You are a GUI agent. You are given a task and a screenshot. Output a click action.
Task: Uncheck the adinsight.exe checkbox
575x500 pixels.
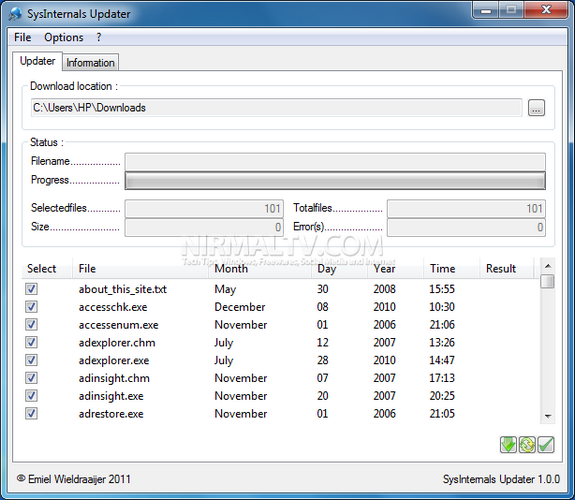pos(31,396)
